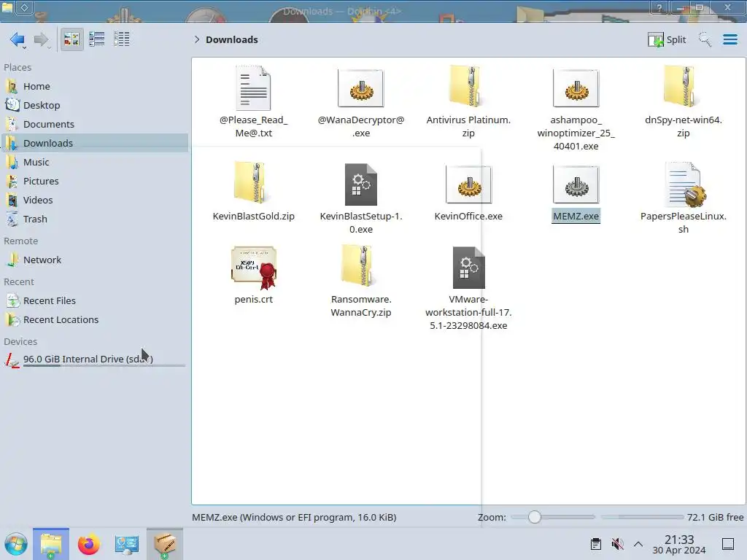Select VMware-workstation-full exe icon
This screenshot has height=560, width=747.
pyautogui.click(x=468, y=268)
